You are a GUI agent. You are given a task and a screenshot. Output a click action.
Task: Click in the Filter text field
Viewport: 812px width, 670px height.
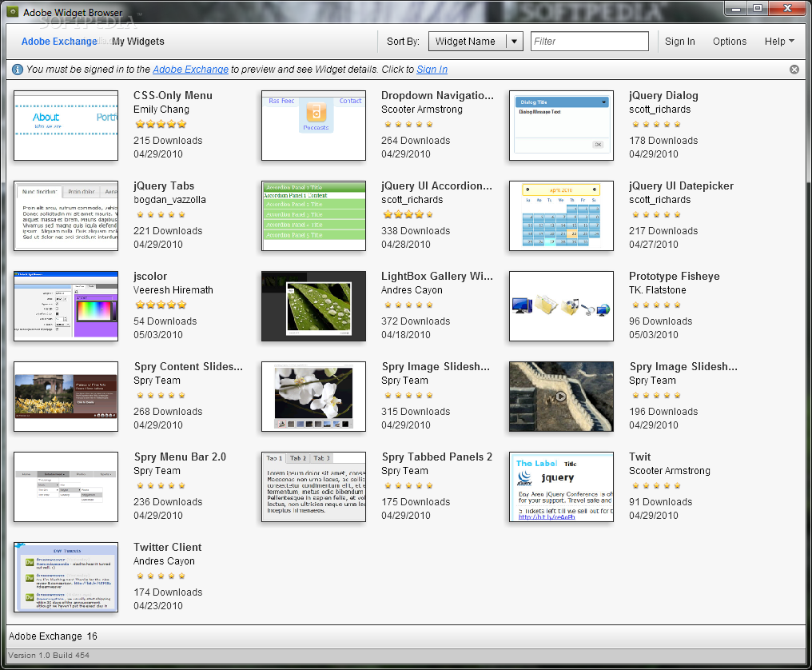point(589,42)
